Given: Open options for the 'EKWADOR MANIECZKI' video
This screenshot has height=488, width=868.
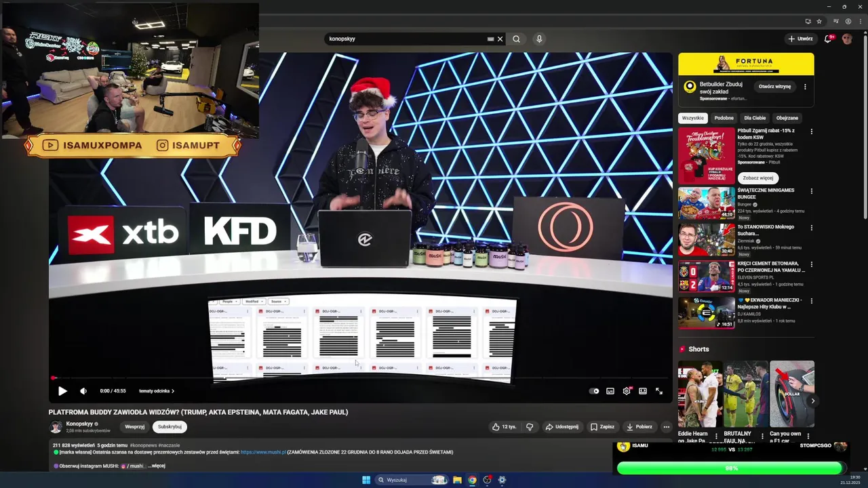Looking at the screenshot, I should pos(811,301).
